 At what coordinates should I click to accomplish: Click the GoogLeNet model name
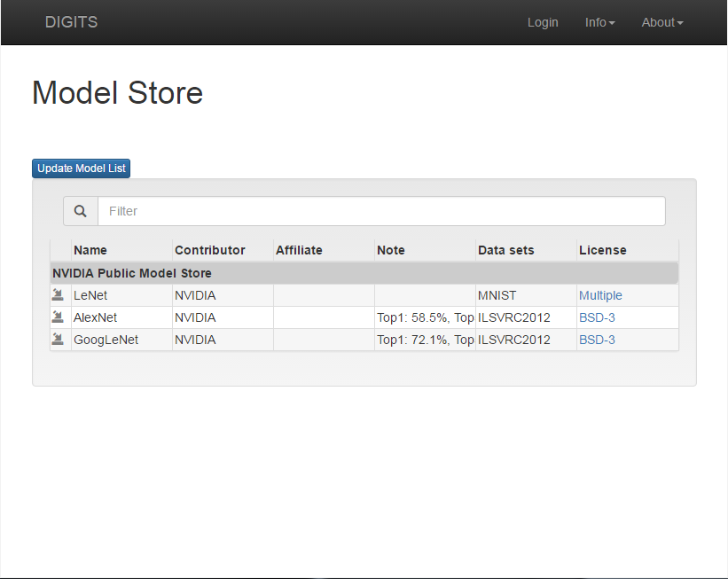[106, 340]
